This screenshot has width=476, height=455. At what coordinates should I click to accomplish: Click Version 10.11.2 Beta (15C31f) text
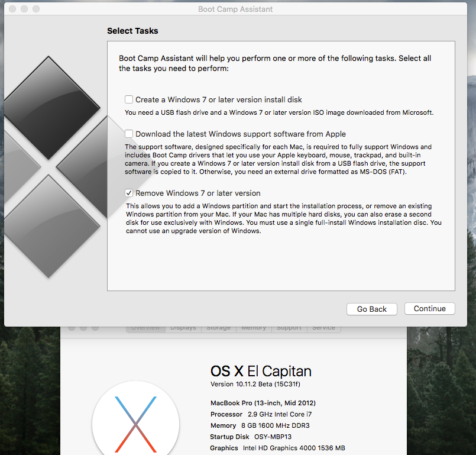(255, 384)
